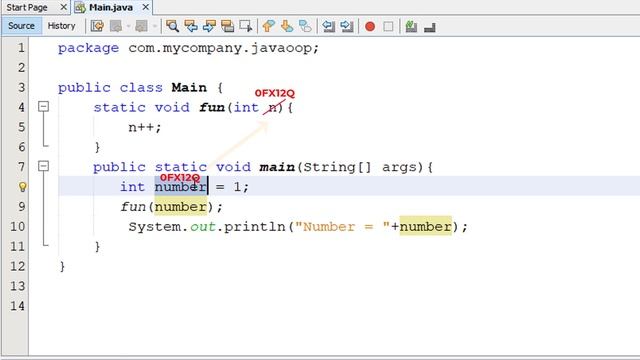
Task: Click the 'package' keyword on line 1
Action: tap(88, 48)
